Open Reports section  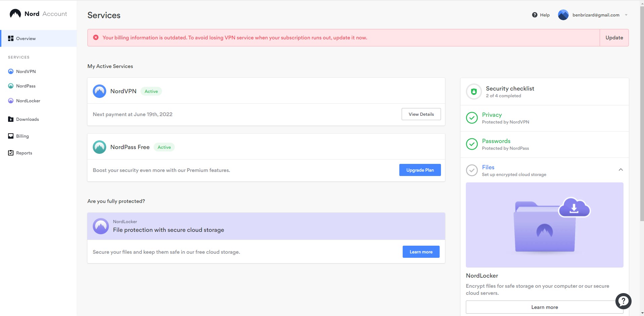pos(24,153)
